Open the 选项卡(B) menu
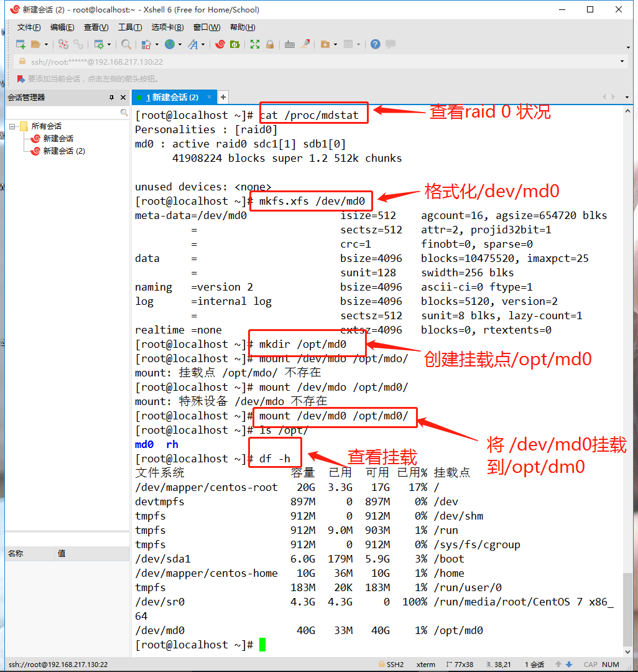 [167, 27]
